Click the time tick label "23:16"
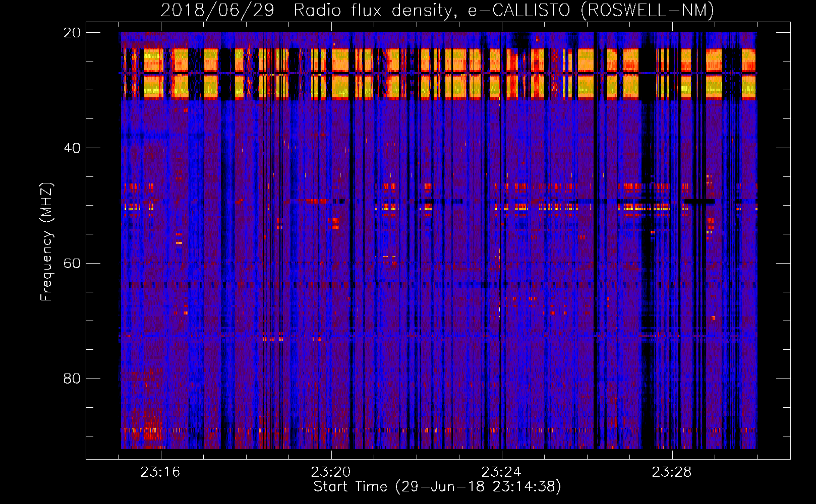 click(x=160, y=472)
